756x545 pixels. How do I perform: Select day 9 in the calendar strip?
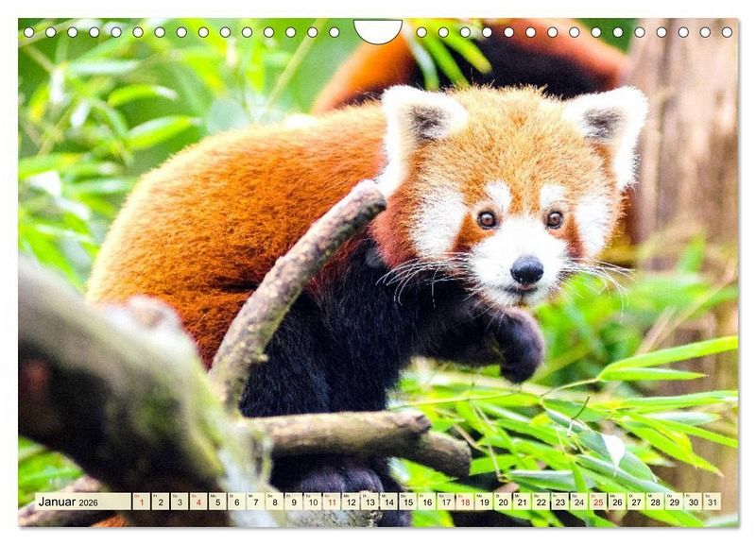click(x=294, y=502)
